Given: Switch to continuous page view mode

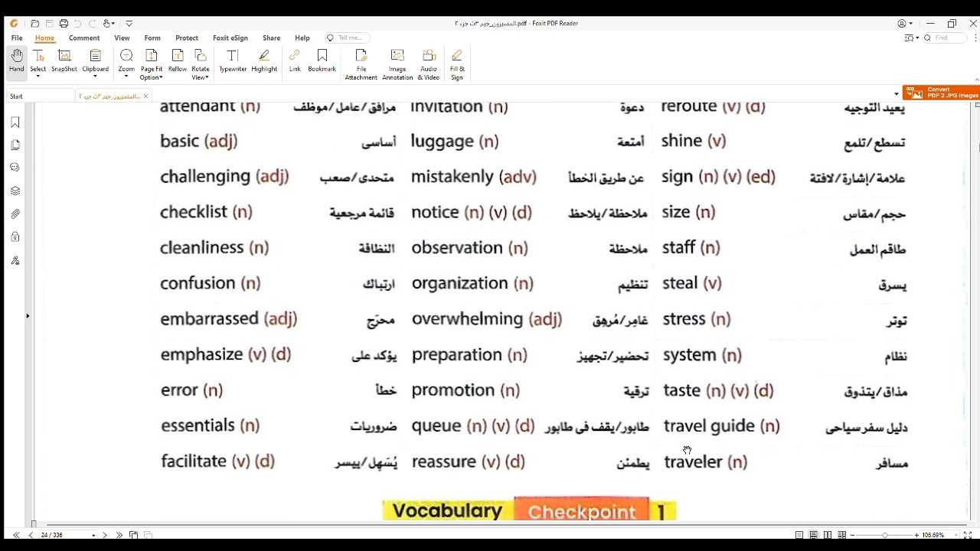Looking at the screenshot, I should point(814,535).
